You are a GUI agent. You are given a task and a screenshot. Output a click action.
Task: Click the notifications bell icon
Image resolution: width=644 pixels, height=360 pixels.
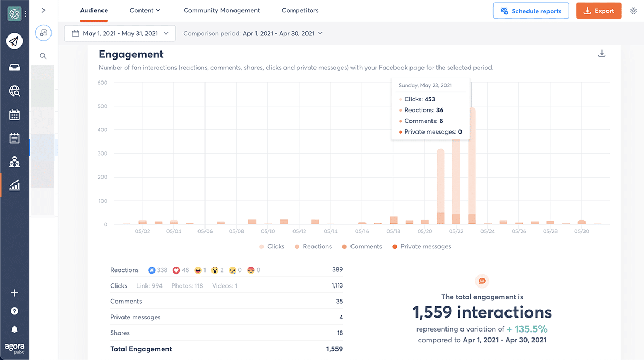click(x=14, y=329)
